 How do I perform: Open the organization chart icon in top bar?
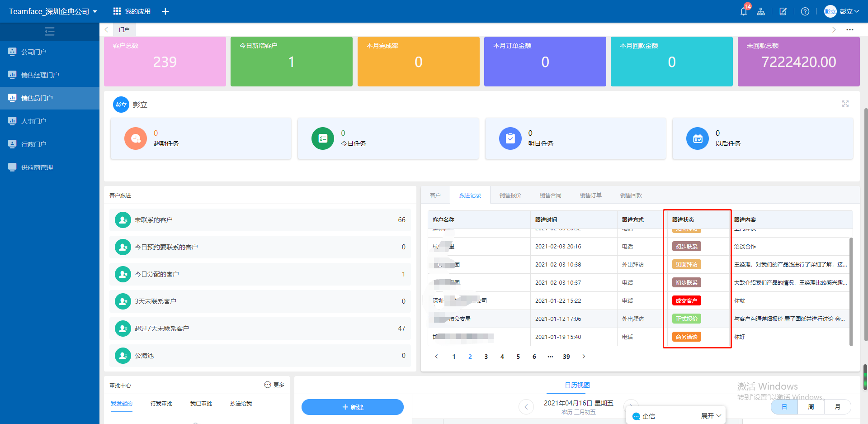click(x=761, y=11)
